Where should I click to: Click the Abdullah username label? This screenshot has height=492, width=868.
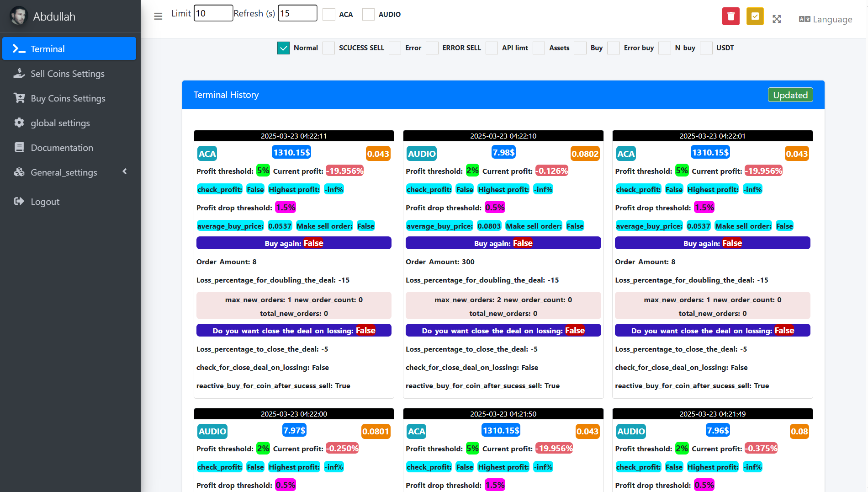click(x=54, y=16)
